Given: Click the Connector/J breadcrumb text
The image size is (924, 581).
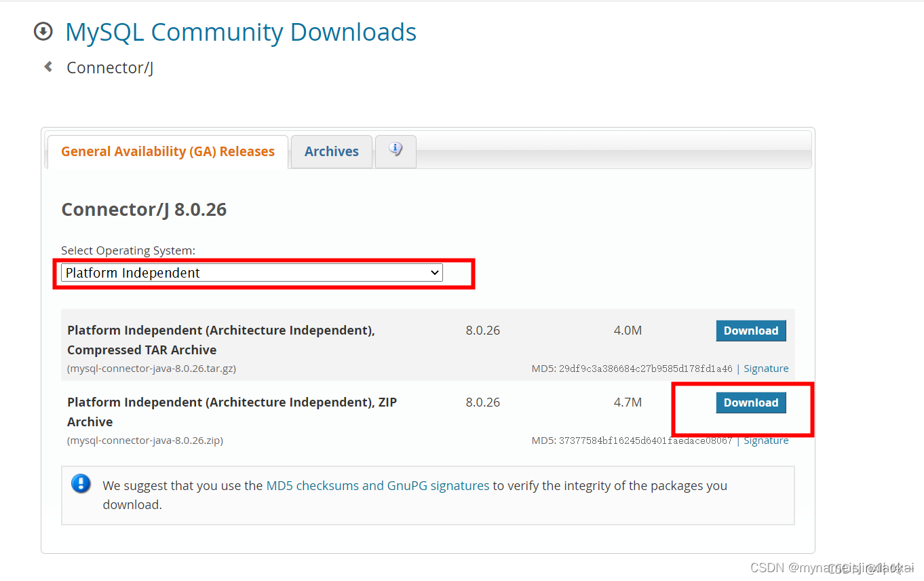Looking at the screenshot, I should [x=110, y=67].
